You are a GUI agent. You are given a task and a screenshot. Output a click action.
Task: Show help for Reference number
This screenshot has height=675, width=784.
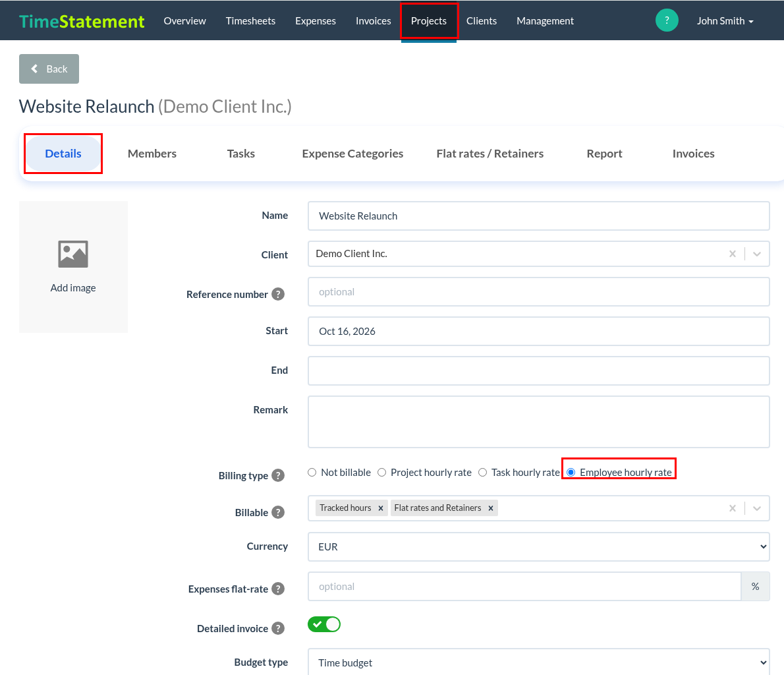point(278,294)
